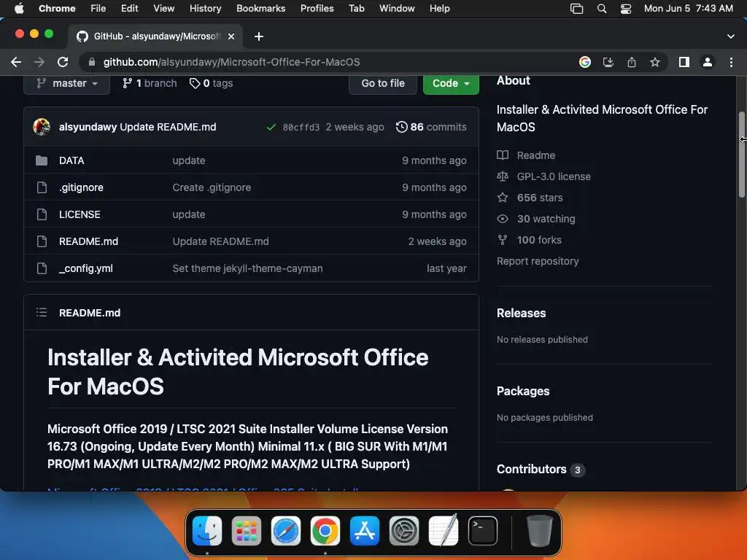This screenshot has width=747, height=560.
Task: Open Safari from the dock
Action: click(x=286, y=531)
